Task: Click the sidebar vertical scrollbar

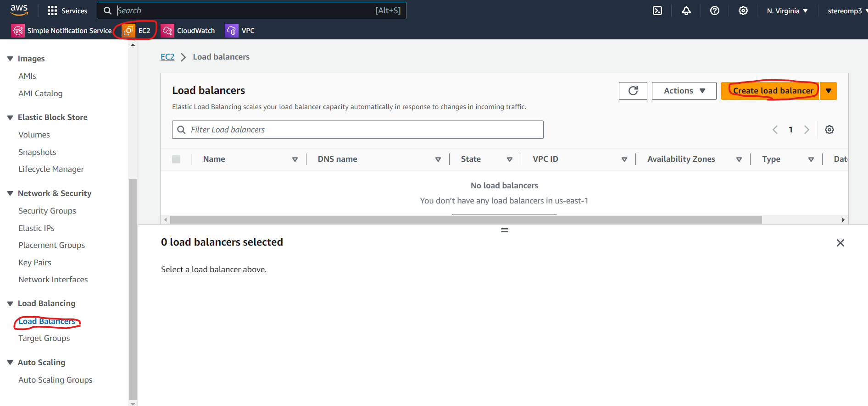Action: [133, 289]
